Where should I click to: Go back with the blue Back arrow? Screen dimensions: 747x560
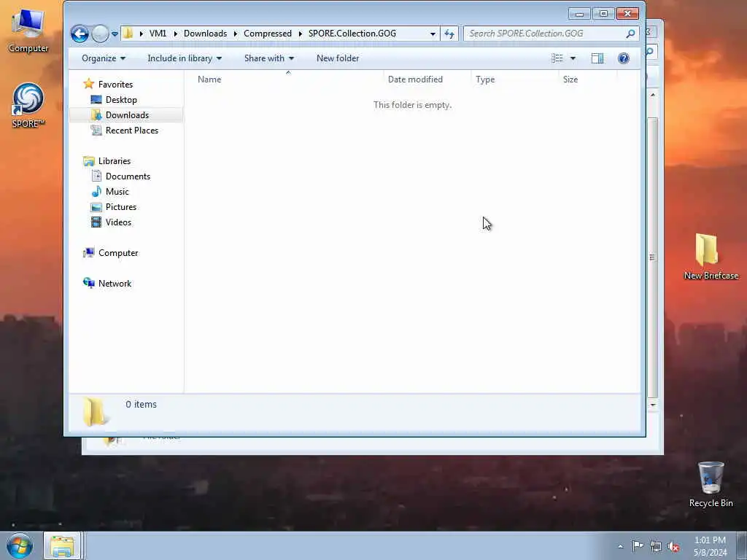[x=80, y=34]
